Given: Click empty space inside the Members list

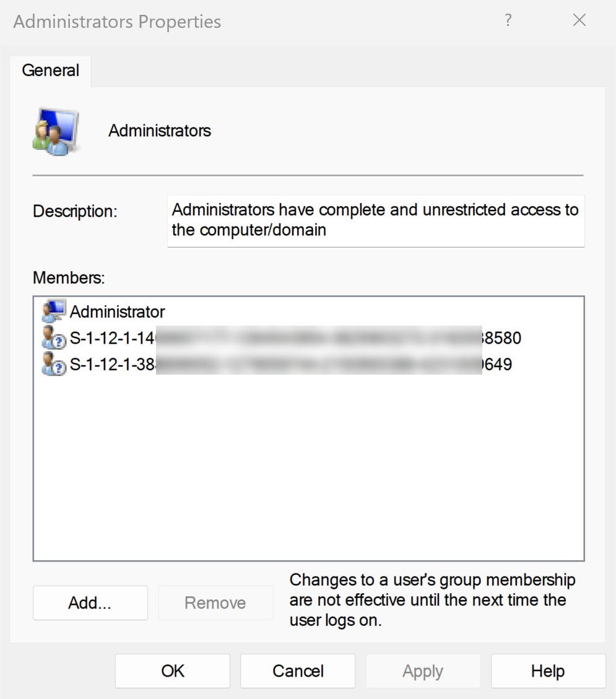Looking at the screenshot, I should 308,471.
